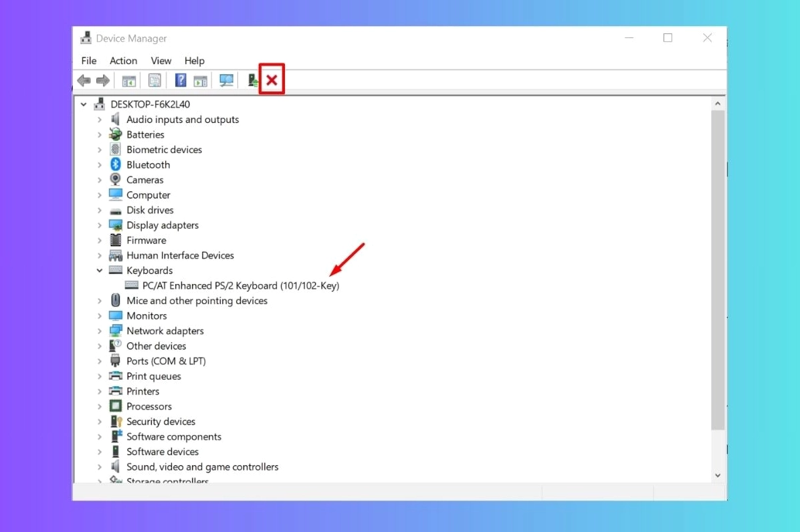
Task: Expand the Network adapters category
Action: (x=99, y=330)
